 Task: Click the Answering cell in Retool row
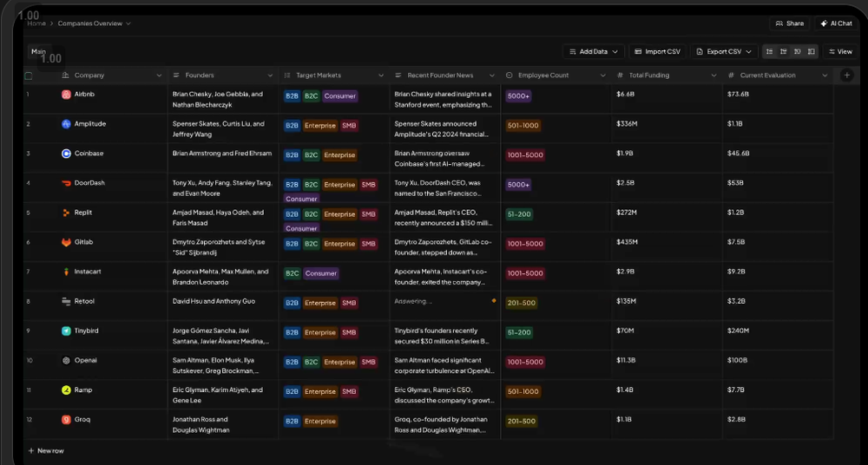[445, 305]
